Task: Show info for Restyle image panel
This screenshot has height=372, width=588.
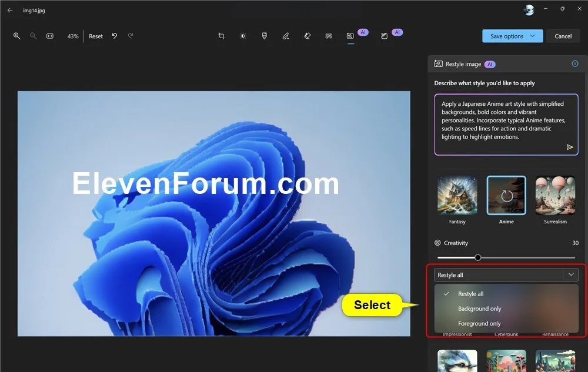Action: (x=575, y=63)
